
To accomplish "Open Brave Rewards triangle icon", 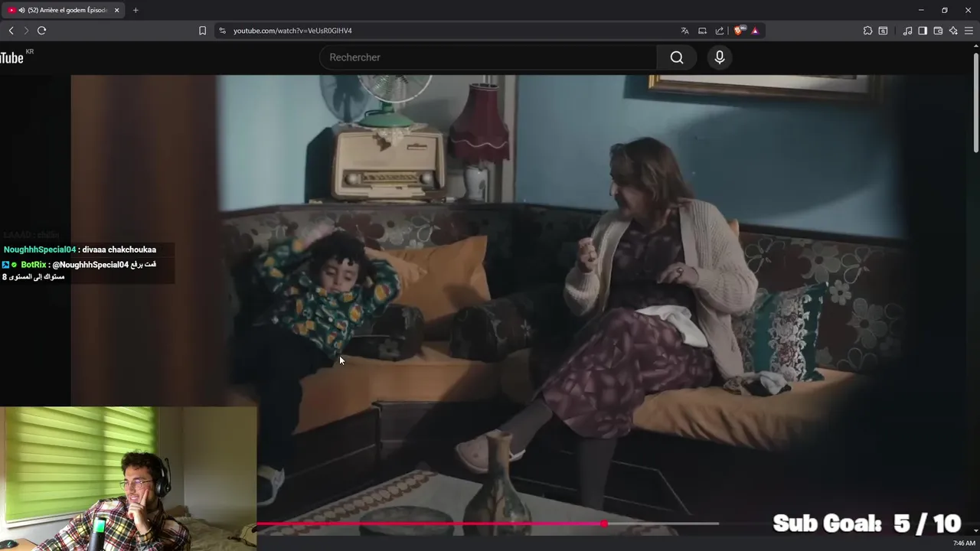I will tap(755, 31).
